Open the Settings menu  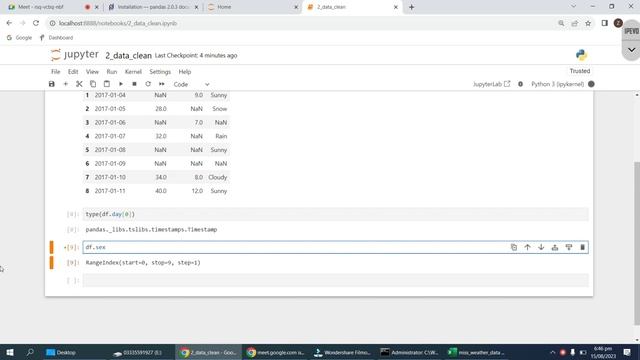point(160,72)
